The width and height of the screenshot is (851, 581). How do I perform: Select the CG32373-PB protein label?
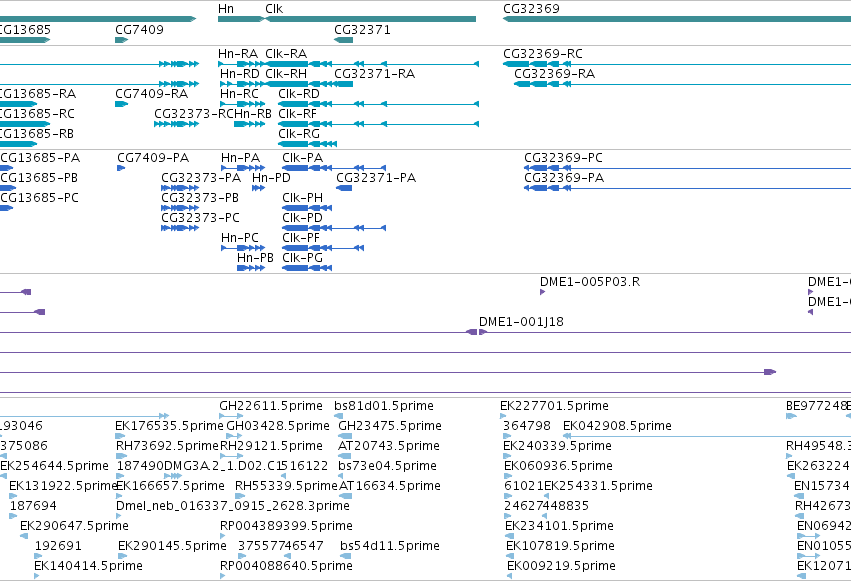tap(200, 198)
